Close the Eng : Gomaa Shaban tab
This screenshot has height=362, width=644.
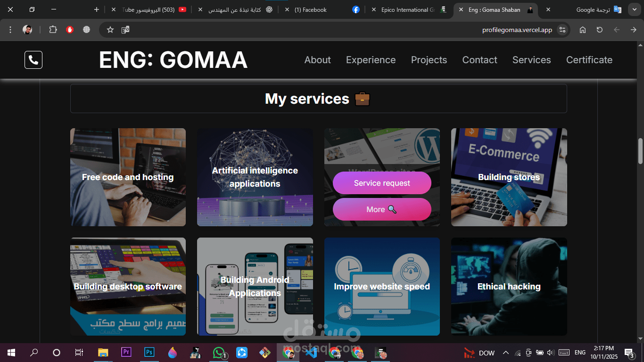click(x=461, y=9)
